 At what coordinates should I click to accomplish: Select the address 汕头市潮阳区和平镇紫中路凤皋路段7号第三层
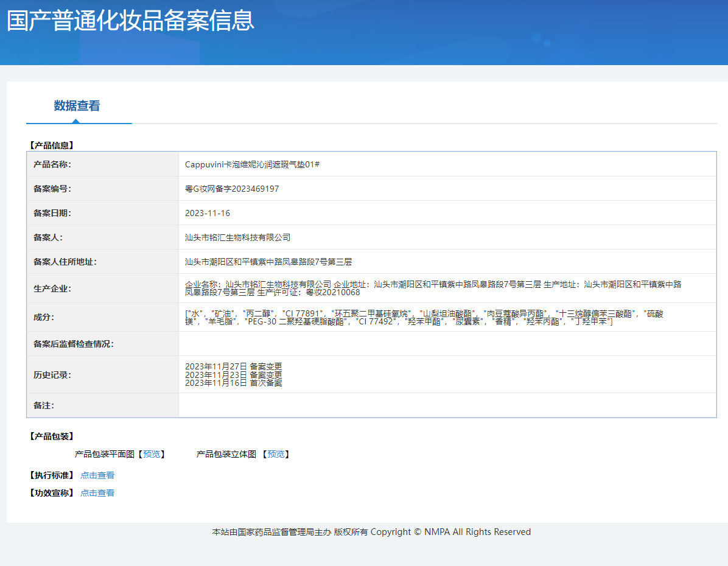268,262
